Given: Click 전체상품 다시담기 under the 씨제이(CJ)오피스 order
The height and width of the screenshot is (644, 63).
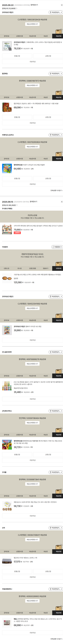Looking at the screenshot, I should 56,191.
